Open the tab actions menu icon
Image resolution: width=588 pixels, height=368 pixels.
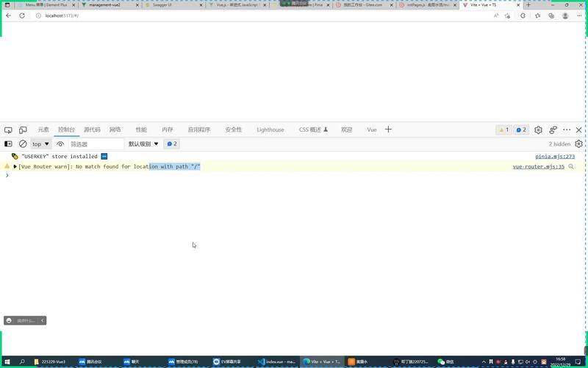click(7, 5)
